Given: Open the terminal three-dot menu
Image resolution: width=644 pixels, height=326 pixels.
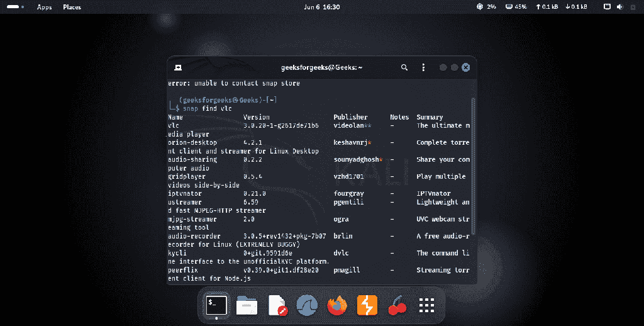Looking at the screenshot, I should coord(423,67).
